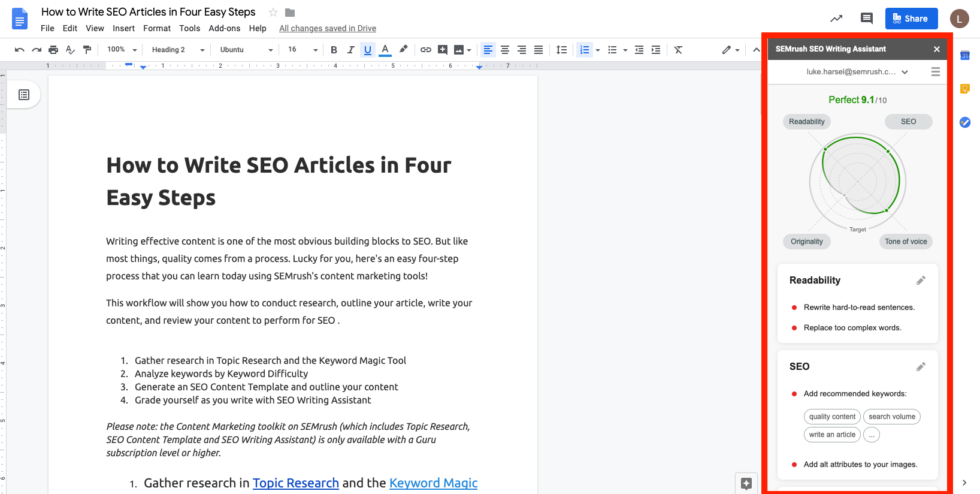Viewport: 980px width, 494px height.
Task: Toggle Bold formatting
Action: click(334, 50)
